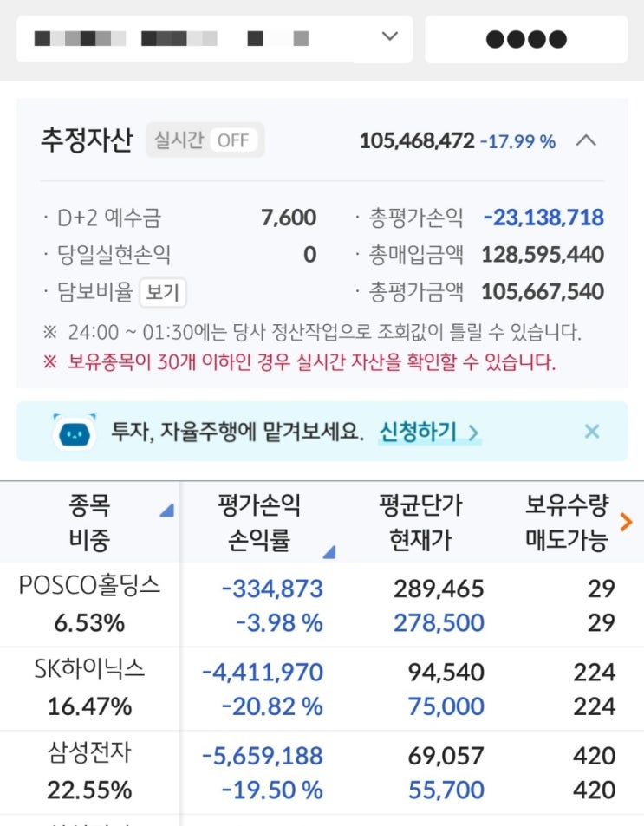Close the 자율주행 banner with the X
The height and width of the screenshot is (826, 644).
click(x=592, y=432)
